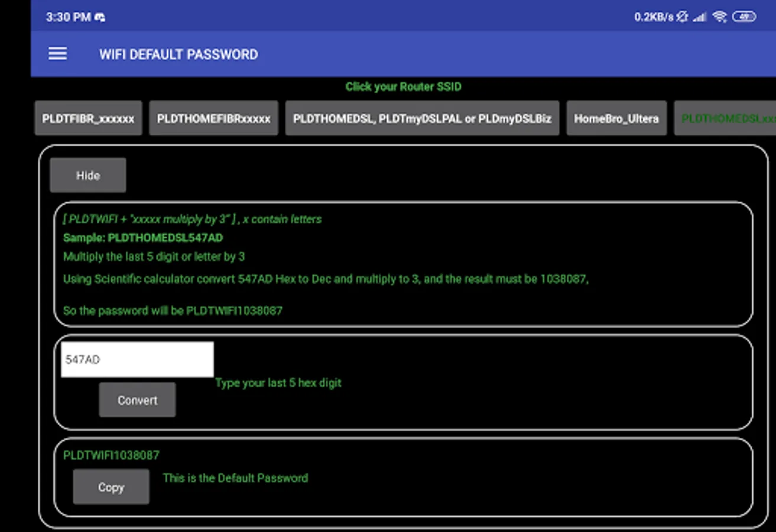Tap the battery indicator in status bar
The width and height of the screenshot is (776, 532).
coord(743,17)
